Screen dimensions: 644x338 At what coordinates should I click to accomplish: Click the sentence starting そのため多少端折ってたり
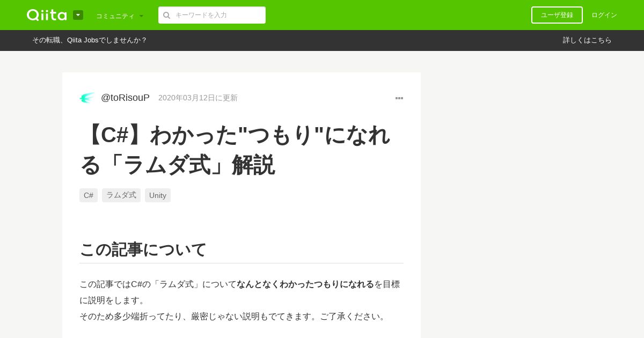234,316
